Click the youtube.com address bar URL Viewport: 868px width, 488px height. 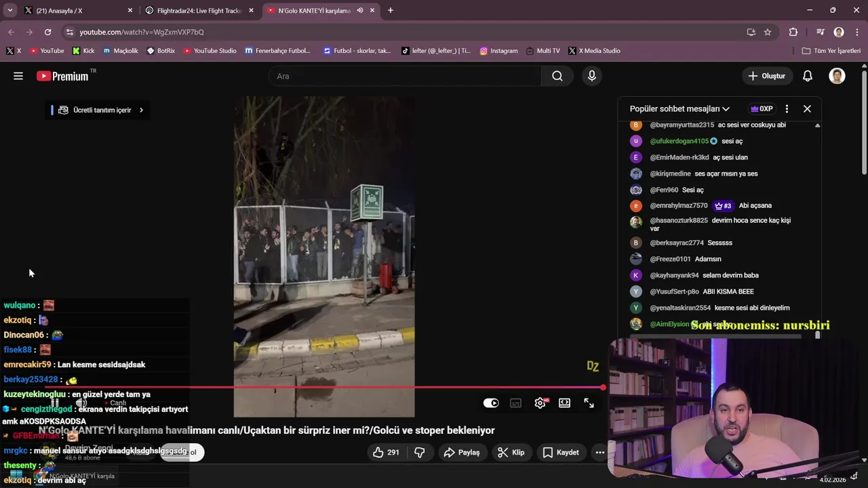142,32
